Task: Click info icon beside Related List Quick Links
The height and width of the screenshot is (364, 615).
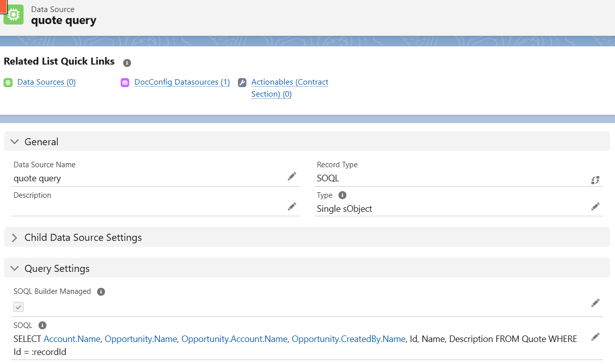Action: click(127, 63)
